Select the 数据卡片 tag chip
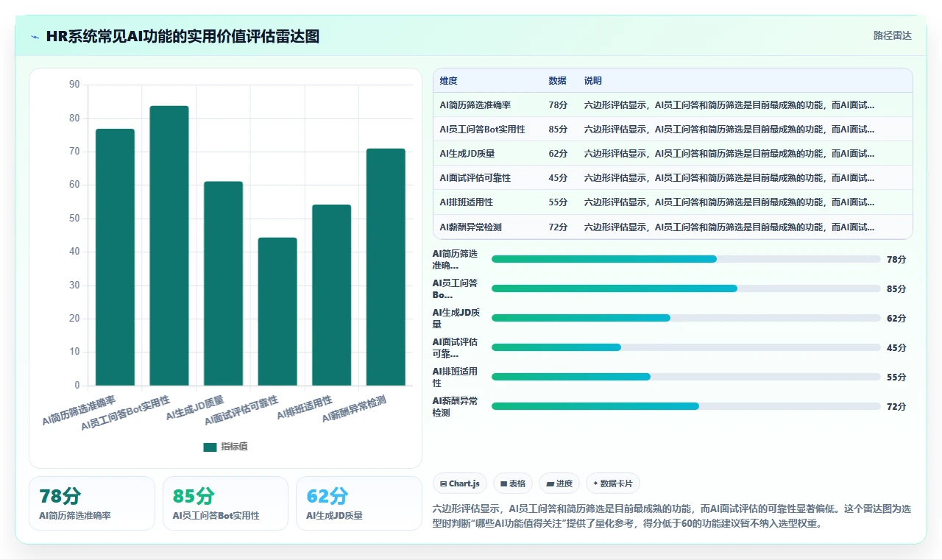Screen dimensions: 942x560 click(x=613, y=483)
